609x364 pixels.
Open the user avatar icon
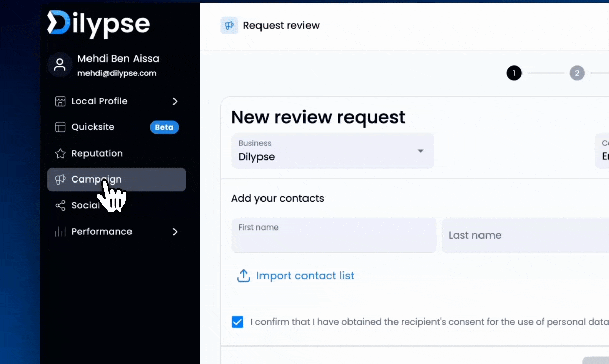[x=60, y=65]
